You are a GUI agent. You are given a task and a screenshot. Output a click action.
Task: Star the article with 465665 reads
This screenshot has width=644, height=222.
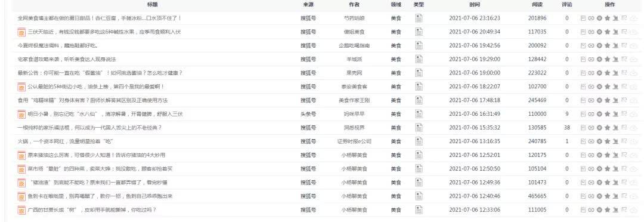pos(607,196)
